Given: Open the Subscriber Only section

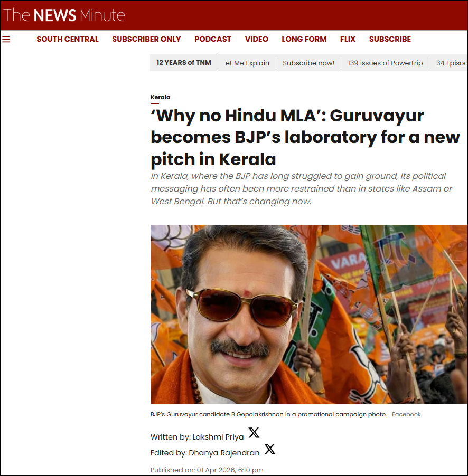Looking at the screenshot, I should pyautogui.click(x=146, y=39).
